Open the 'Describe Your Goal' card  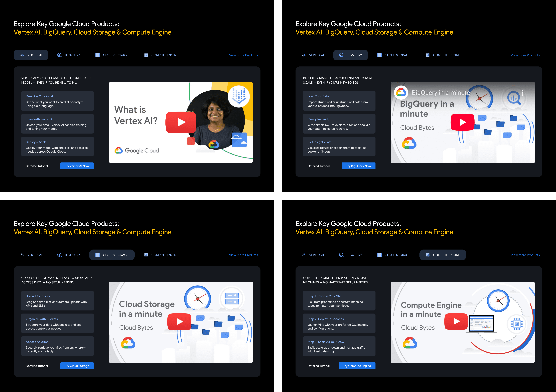point(57,101)
